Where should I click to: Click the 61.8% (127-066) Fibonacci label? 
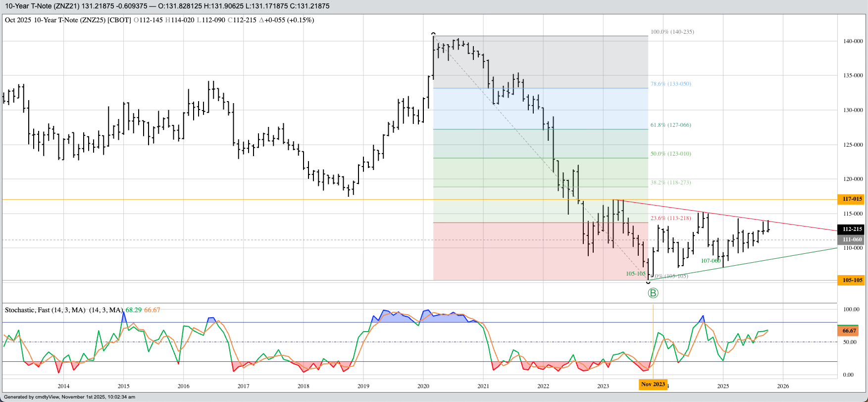coord(670,125)
